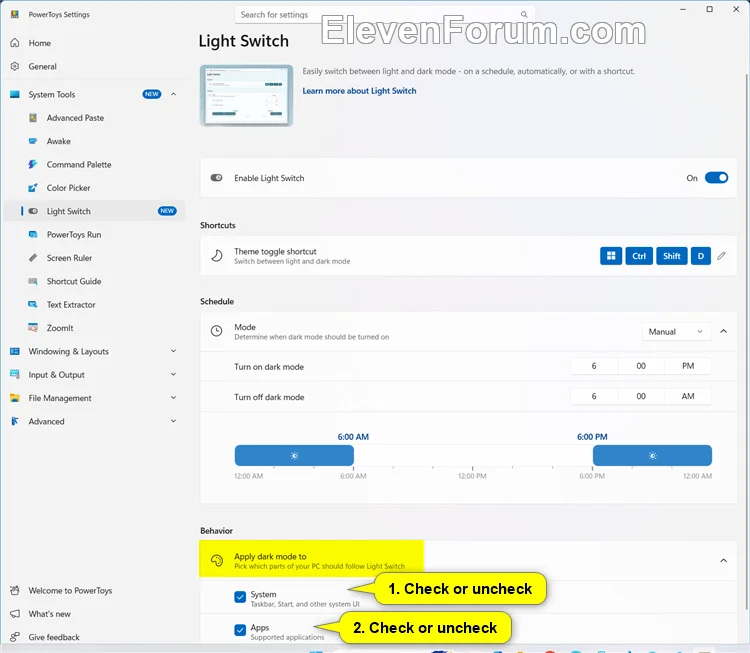Click the Light Switch sidebar icon
Screen dimensions: 750x653
[x=33, y=211]
